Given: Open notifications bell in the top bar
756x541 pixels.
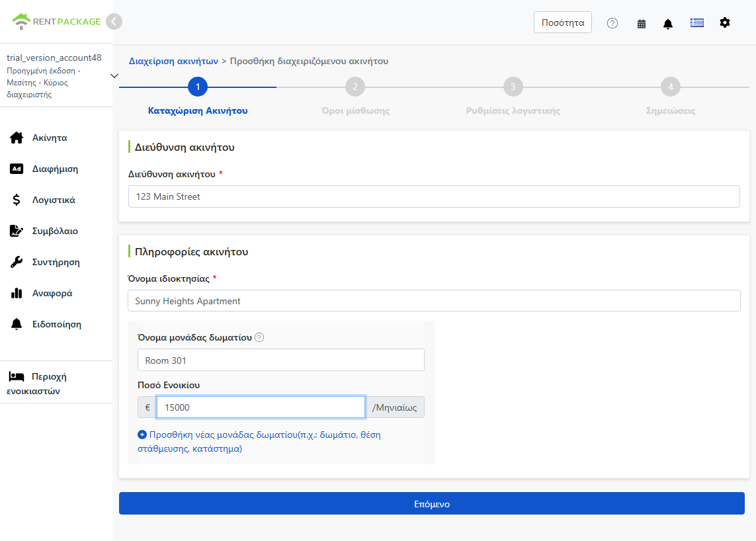Looking at the screenshot, I should [668, 24].
